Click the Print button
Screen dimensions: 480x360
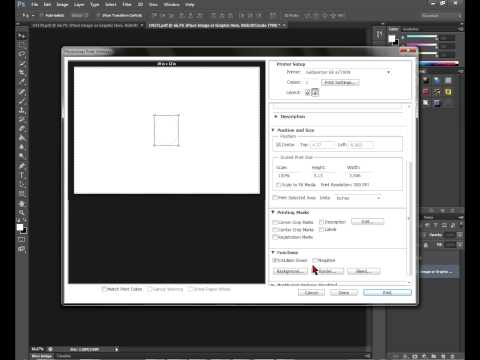click(387, 293)
